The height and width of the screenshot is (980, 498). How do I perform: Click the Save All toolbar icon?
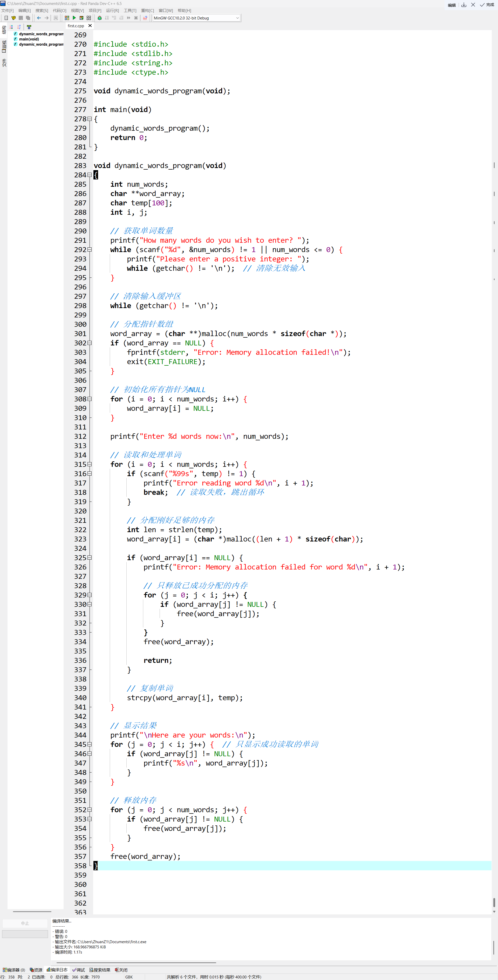point(28,18)
